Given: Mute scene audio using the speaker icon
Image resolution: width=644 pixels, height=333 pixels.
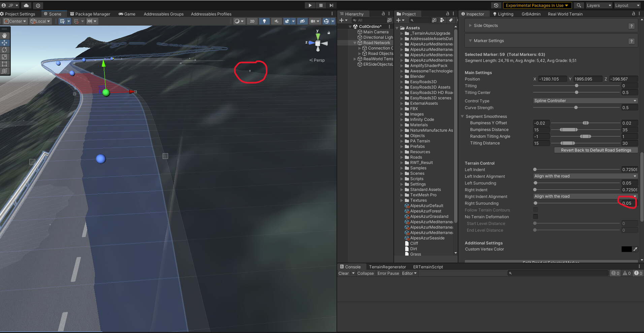Looking at the screenshot, I should [276, 21].
